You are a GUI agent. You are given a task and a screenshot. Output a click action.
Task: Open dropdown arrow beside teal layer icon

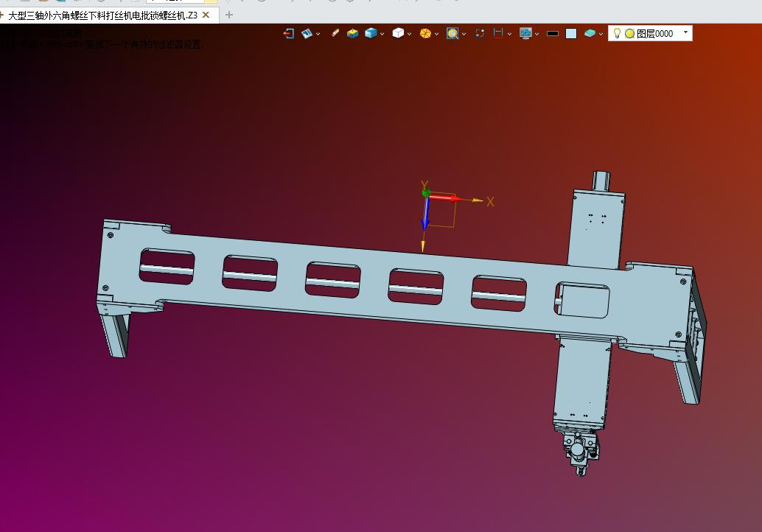coord(601,34)
